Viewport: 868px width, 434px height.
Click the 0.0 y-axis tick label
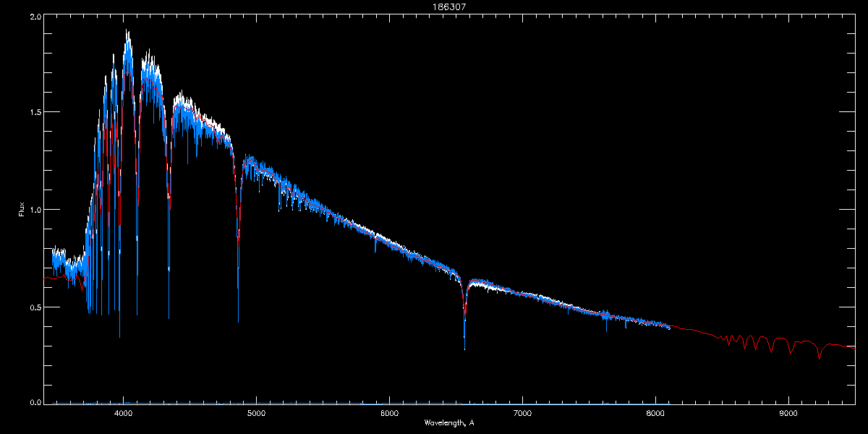(x=34, y=401)
